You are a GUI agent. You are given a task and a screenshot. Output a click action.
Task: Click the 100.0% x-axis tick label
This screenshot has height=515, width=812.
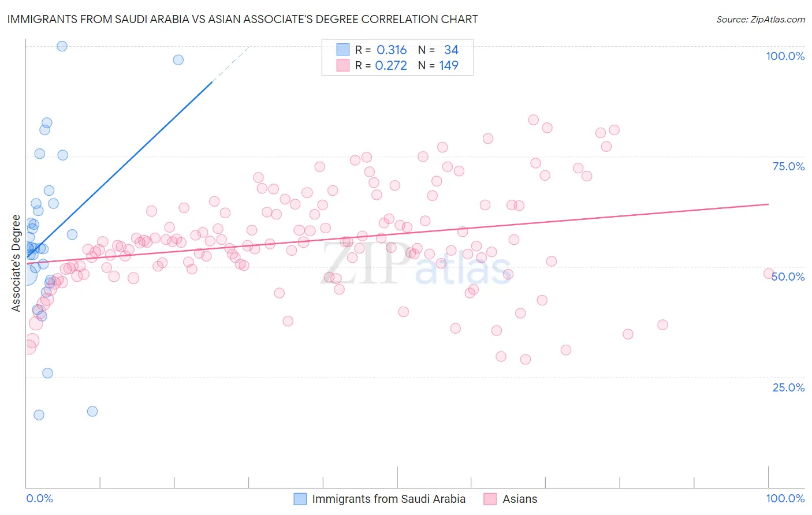[785, 498]
